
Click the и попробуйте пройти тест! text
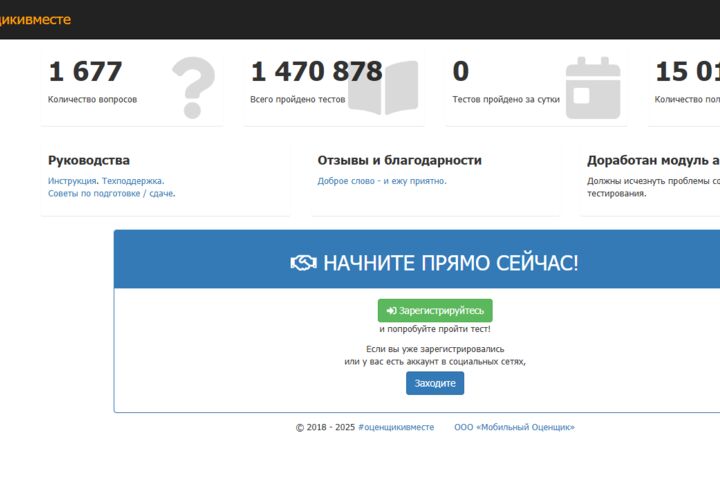click(x=435, y=329)
